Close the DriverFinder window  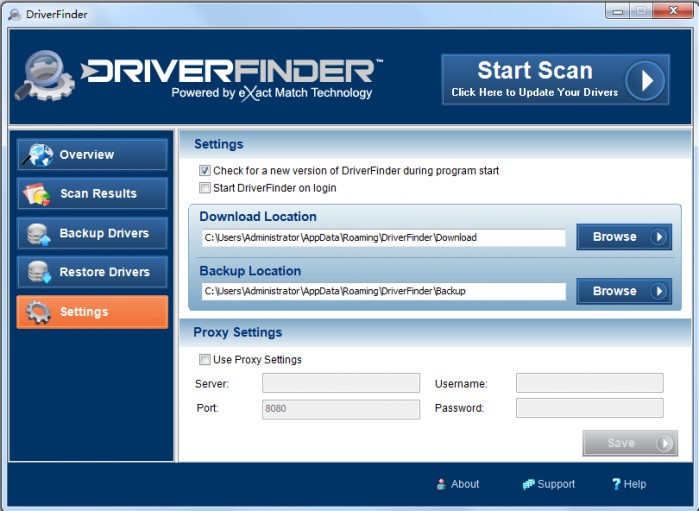point(673,11)
